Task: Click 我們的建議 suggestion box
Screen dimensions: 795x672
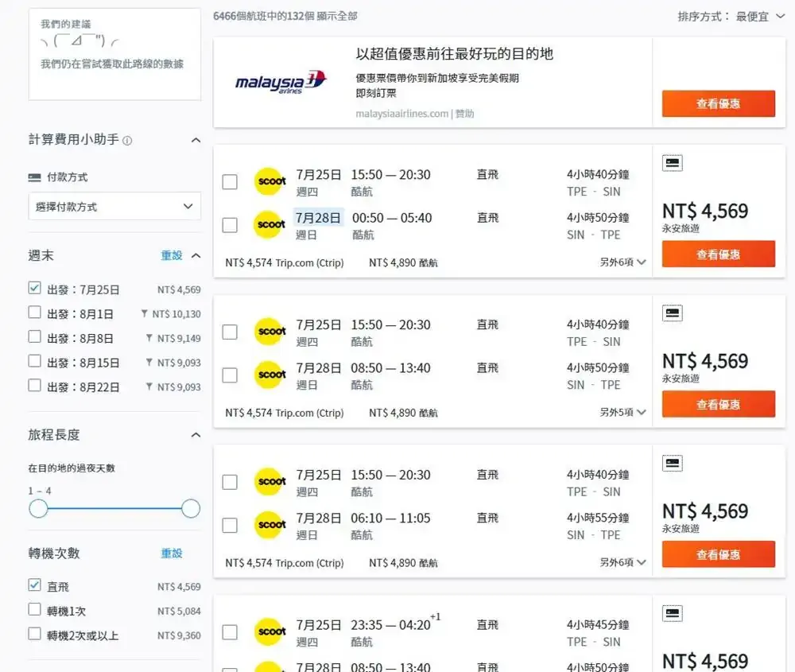Action: point(114,54)
